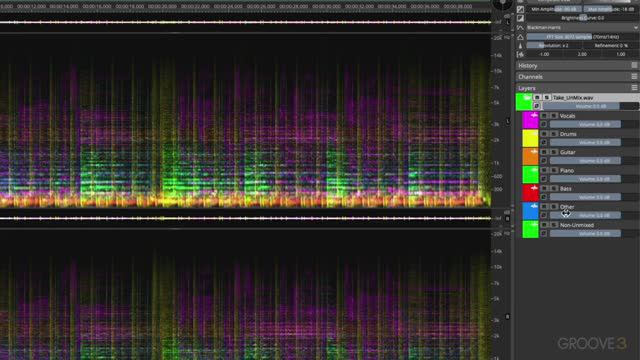Click the magenta Vocals color swatch
Screen dimensions: 640x360
[x=531, y=120]
